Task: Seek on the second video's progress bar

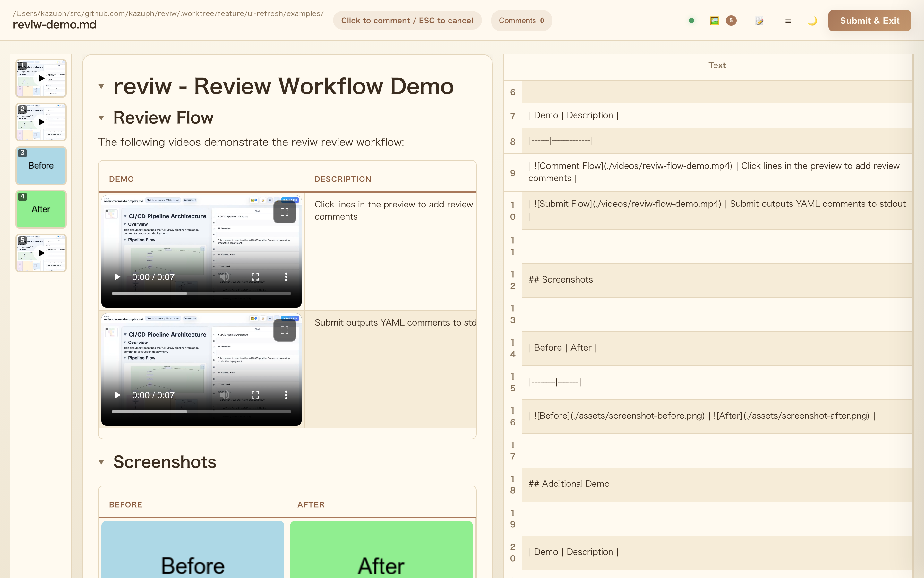Action: point(201,412)
